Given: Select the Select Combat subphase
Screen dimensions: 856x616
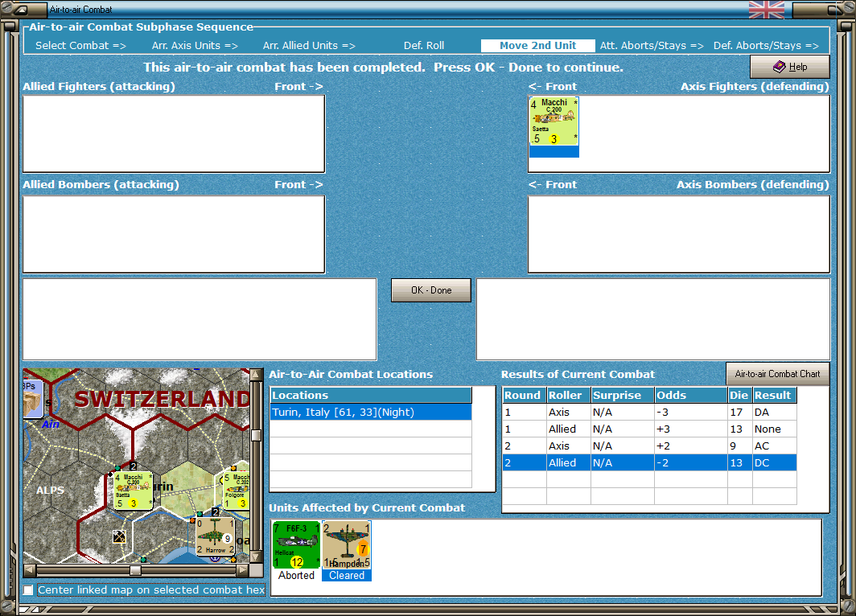Looking at the screenshot, I should (x=80, y=46).
